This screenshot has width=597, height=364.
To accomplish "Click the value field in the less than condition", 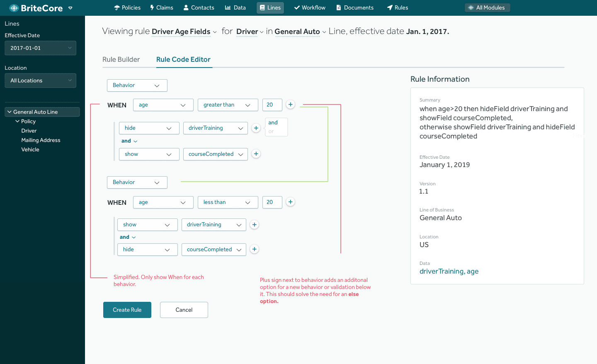I will 272,202.
